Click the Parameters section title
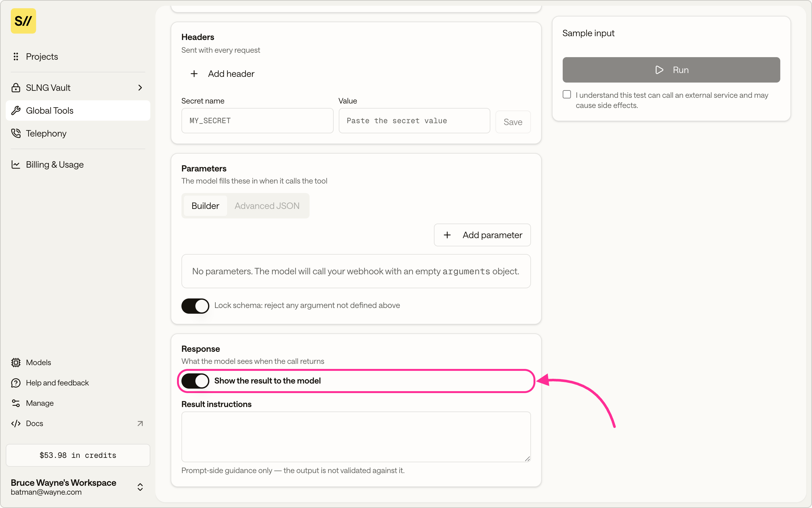 pyautogui.click(x=204, y=168)
